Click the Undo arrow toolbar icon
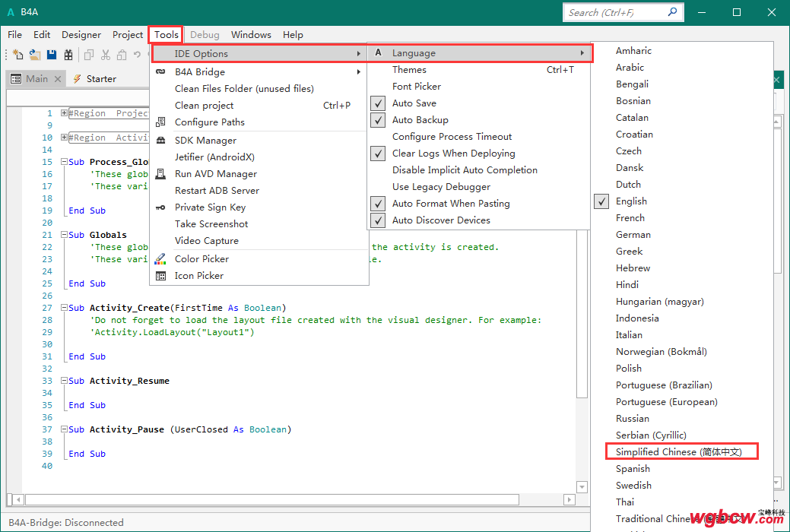This screenshot has width=790, height=532. click(x=137, y=55)
